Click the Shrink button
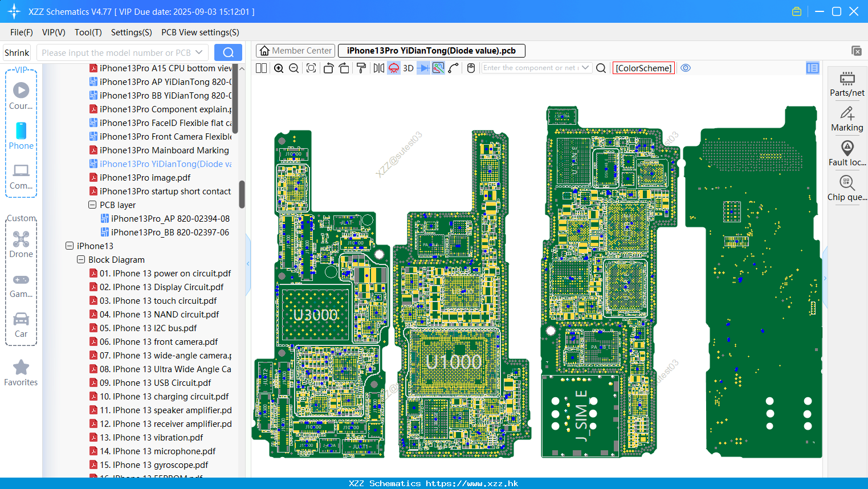The height and width of the screenshot is (489, 868). (17, 52)
